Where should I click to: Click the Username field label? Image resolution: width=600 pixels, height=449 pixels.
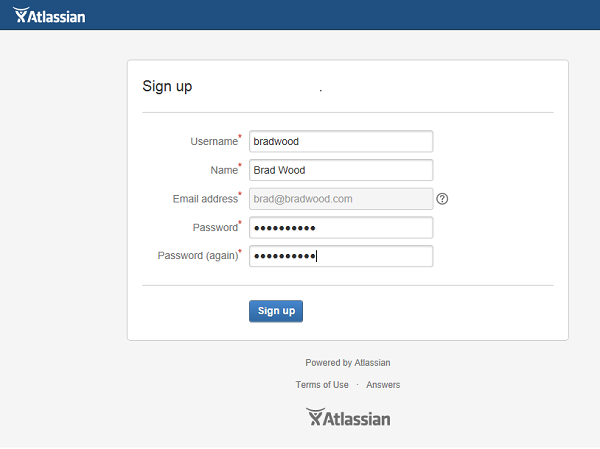213,142
